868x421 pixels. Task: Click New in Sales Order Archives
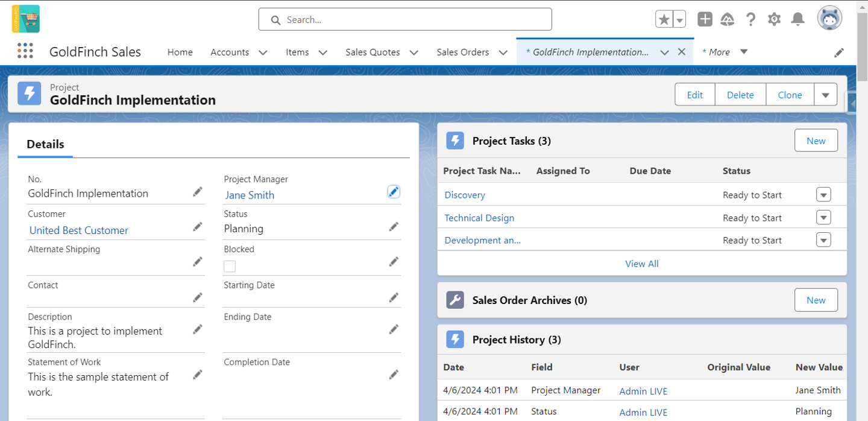816,300
